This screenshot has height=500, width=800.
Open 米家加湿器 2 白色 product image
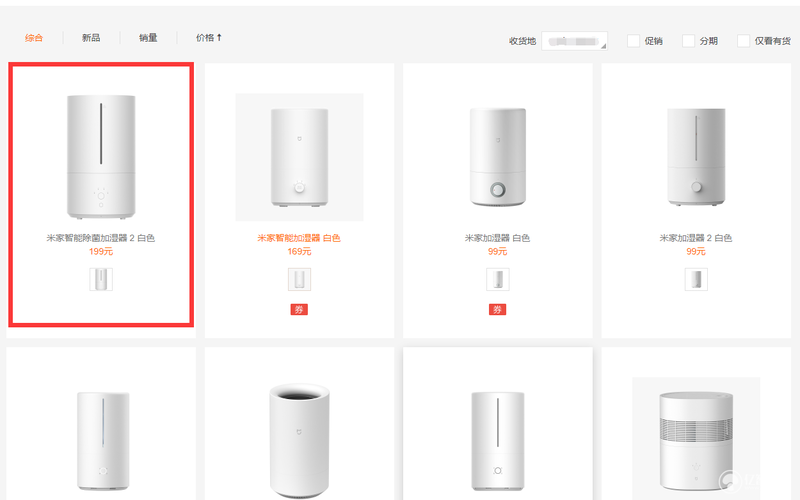(696, 157)
